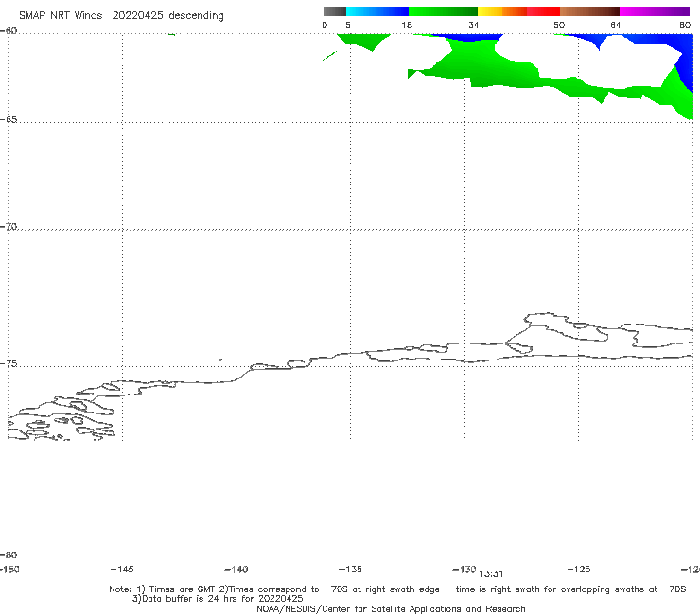Click the green 18-34 color bar segment
This screenshot has width=700, height=615.
click(x=443, y=11)
